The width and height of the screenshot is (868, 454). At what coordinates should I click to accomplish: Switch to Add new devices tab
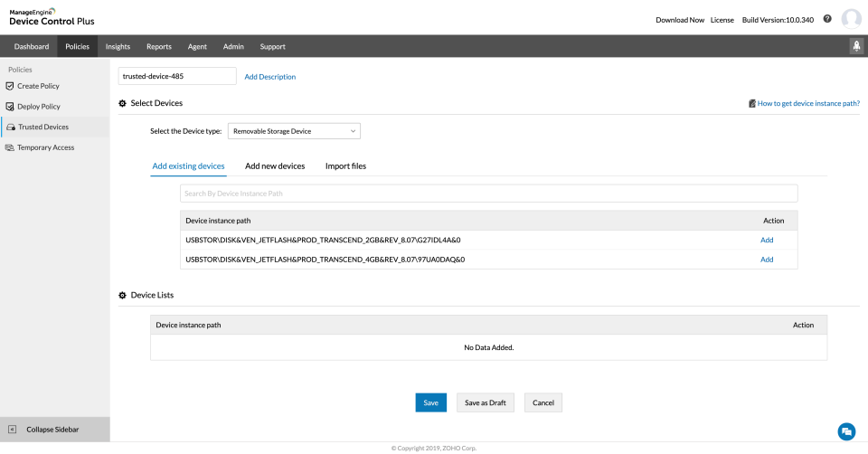275,166
